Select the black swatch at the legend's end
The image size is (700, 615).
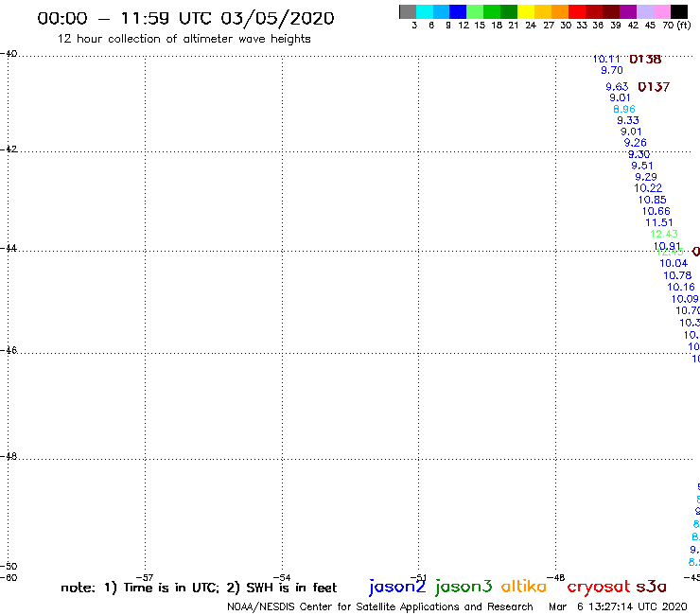[678, 11]
